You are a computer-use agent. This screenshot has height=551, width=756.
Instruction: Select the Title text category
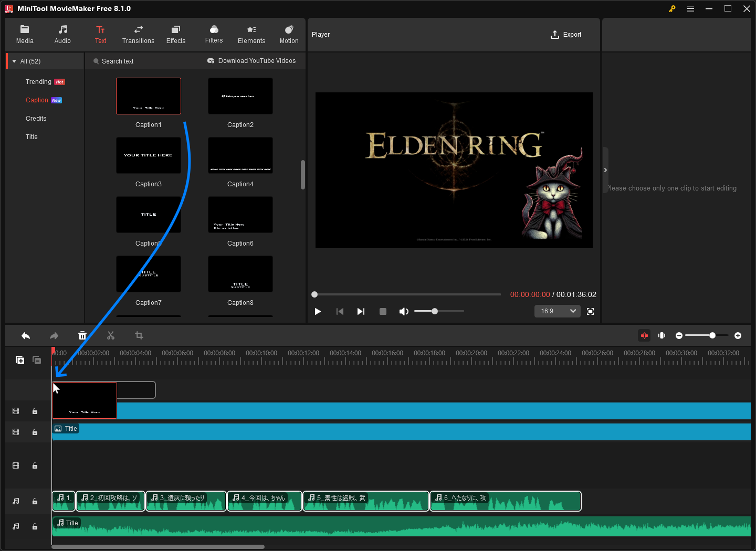tap(31, 137)
